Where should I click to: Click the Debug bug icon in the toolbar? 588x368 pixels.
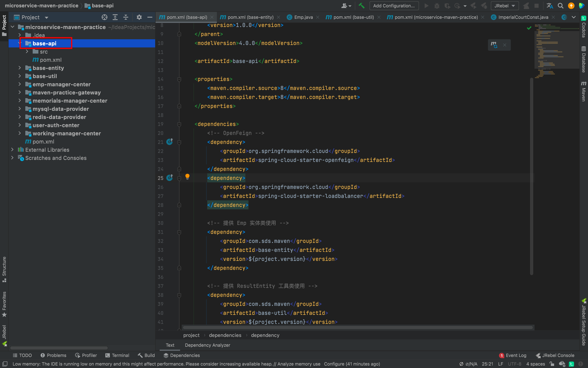437,6
